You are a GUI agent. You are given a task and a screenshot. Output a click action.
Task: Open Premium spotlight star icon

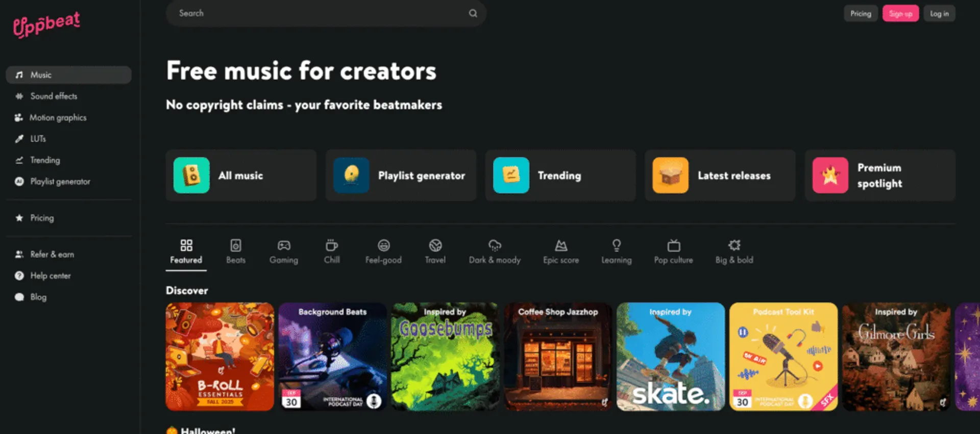pyautogui.click(x=830, y=175)
